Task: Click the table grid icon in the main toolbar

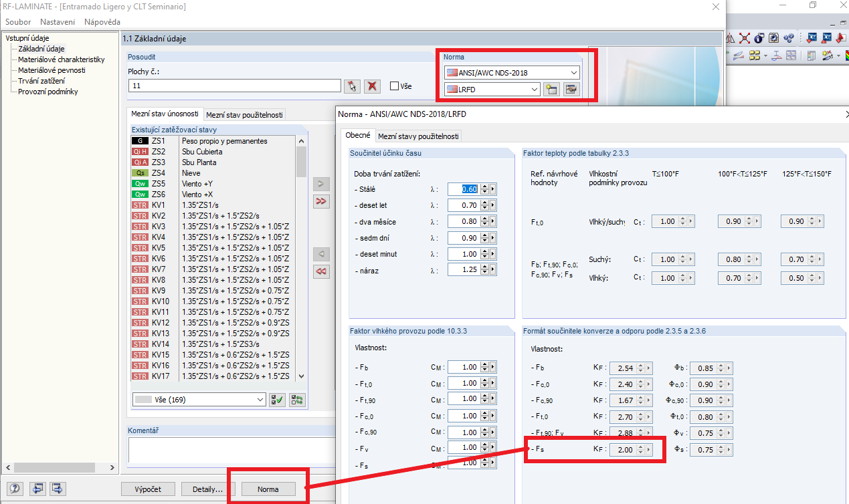Action: point(791,55)
